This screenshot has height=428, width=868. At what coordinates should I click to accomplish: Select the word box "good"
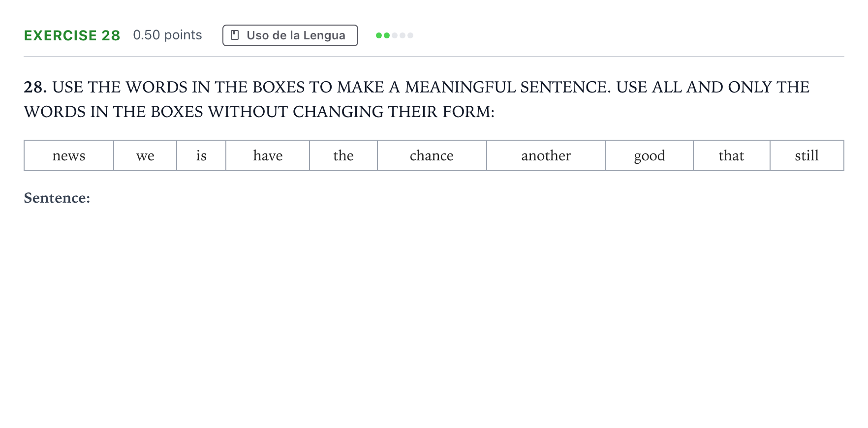[x=650, y=155]
